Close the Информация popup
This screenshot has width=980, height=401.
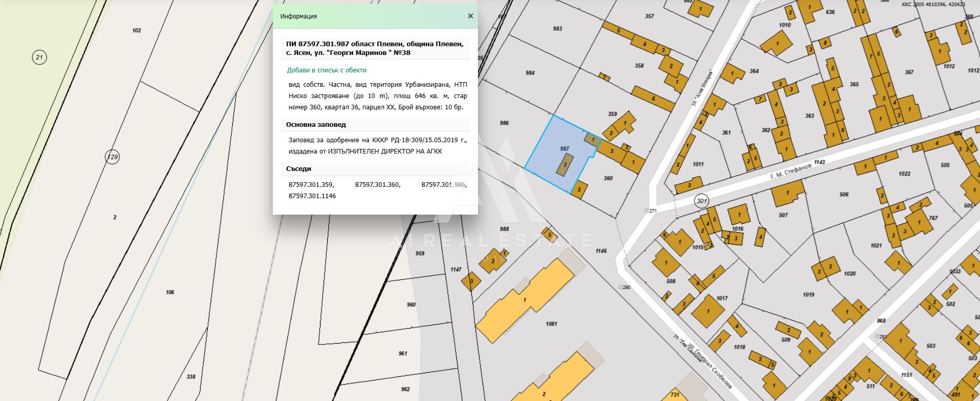470,16
